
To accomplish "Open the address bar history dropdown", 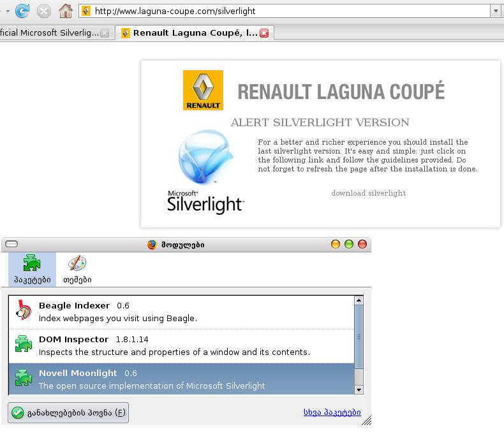I will [x=496, y=11].
